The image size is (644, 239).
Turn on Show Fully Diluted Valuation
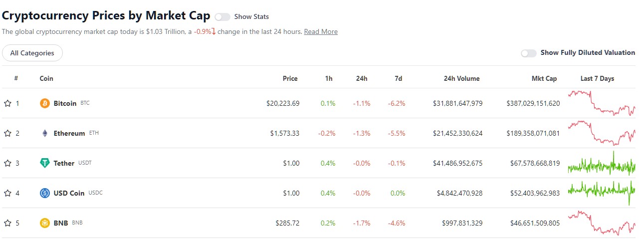tap(529, 53)
